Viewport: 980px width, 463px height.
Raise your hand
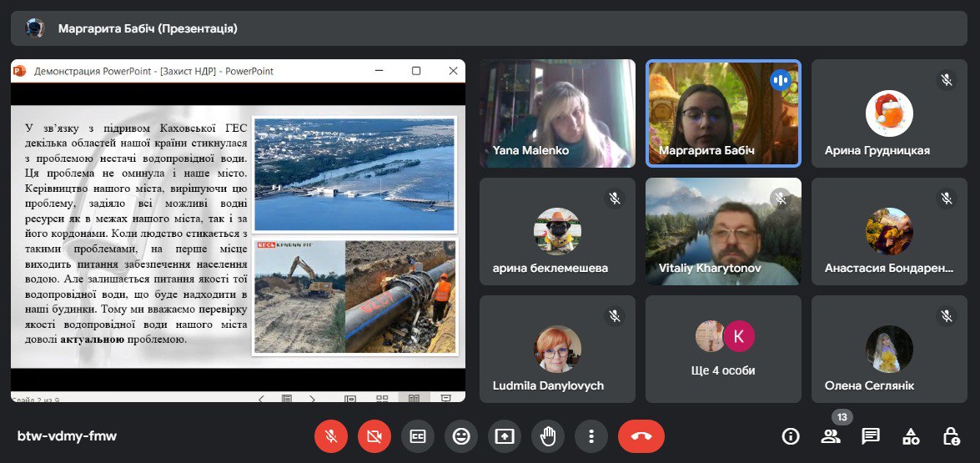(x=548, y=435)
